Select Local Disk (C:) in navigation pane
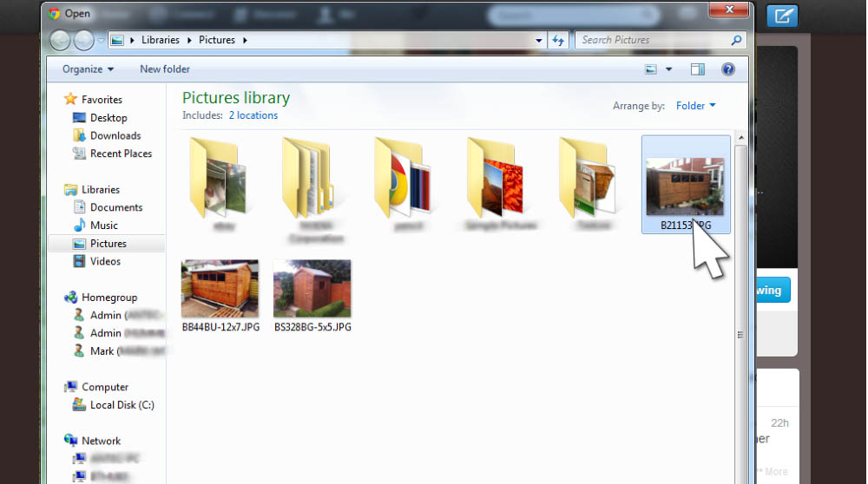 [x=122, y=405]
